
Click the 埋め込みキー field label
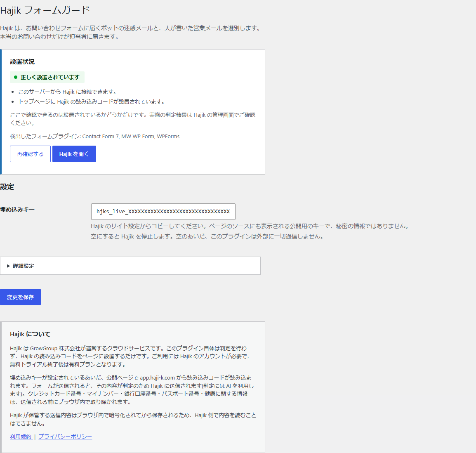pos(17,210)
